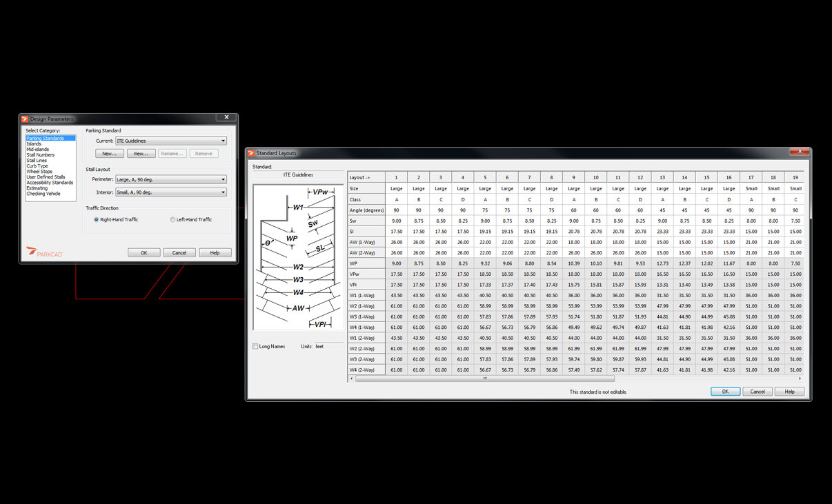Click the table's horizontal scrollbar thumb
832x504 pixels.
pos(485,379)
